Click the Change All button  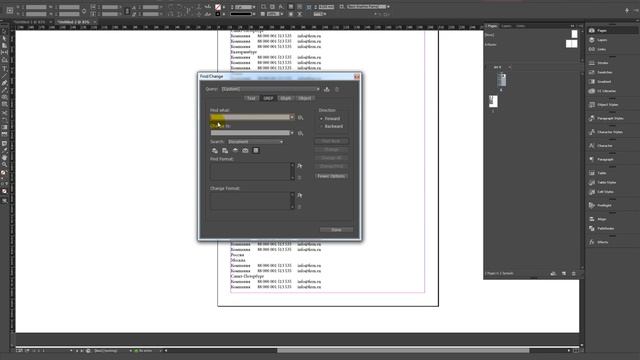click(331, 158)
